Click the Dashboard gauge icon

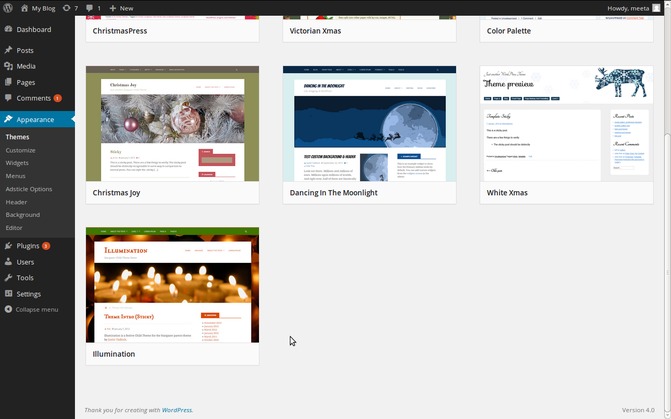coord(8,29)
